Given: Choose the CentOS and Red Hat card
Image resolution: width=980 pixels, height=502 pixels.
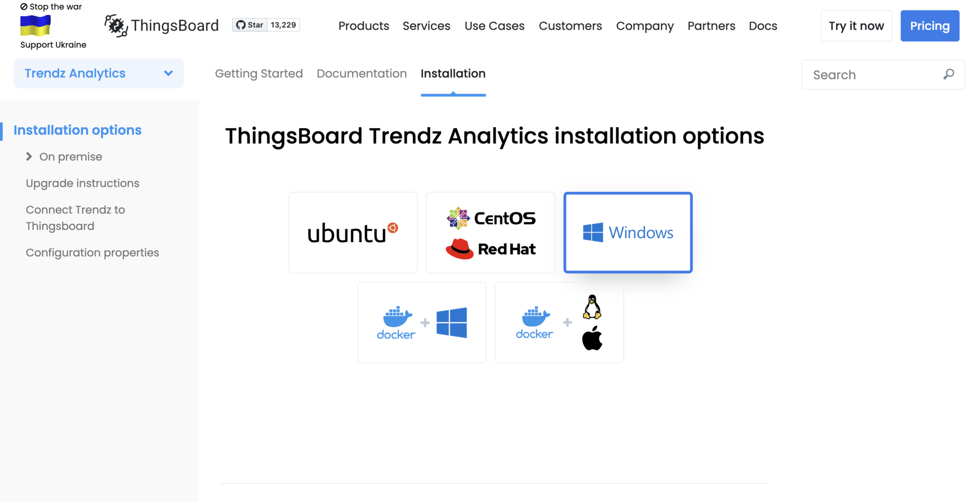Looking at the screenshot, I should 491,233.
